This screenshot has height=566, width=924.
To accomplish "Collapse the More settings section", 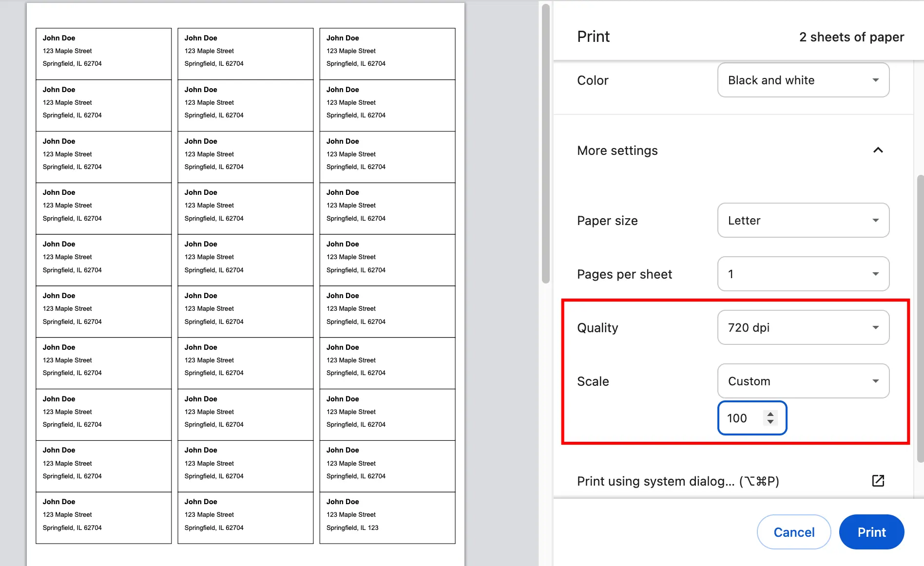I will (878, 150).
